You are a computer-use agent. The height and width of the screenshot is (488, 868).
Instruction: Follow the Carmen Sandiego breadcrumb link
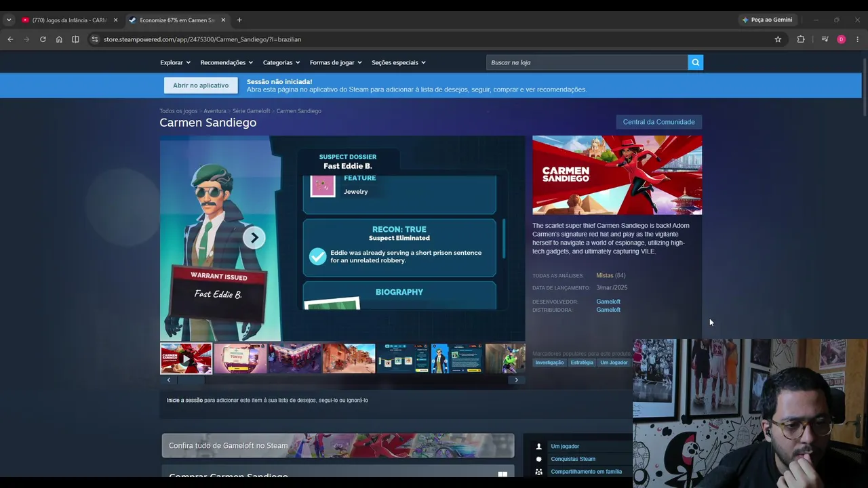tap(299, 111)
